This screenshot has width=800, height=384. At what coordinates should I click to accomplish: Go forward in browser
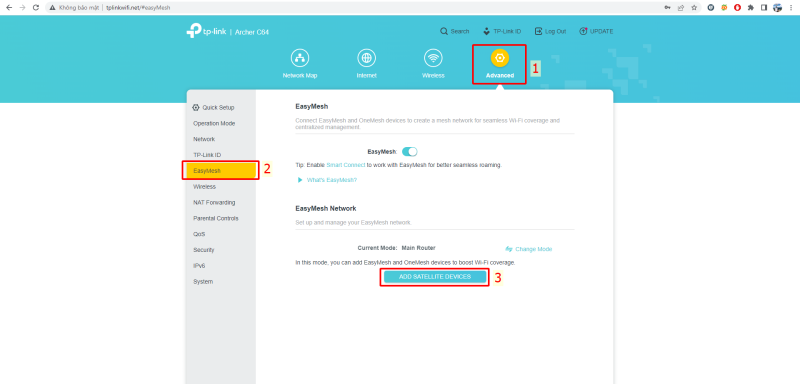(x=22, y=8)
